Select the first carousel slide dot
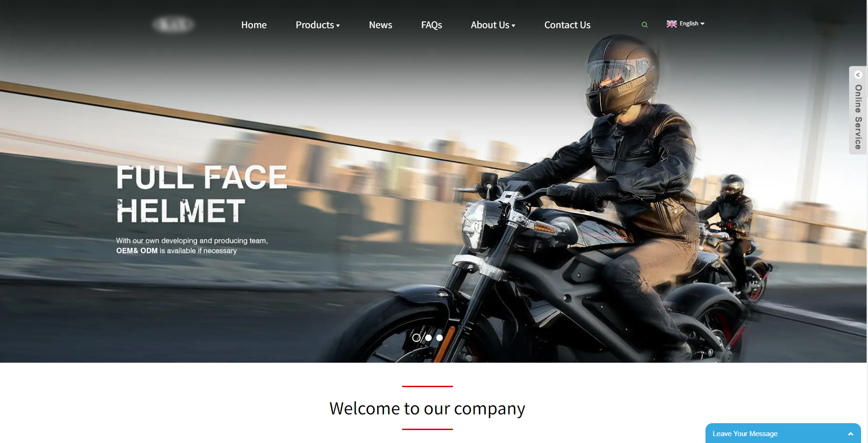 click(x=416, y=338)
